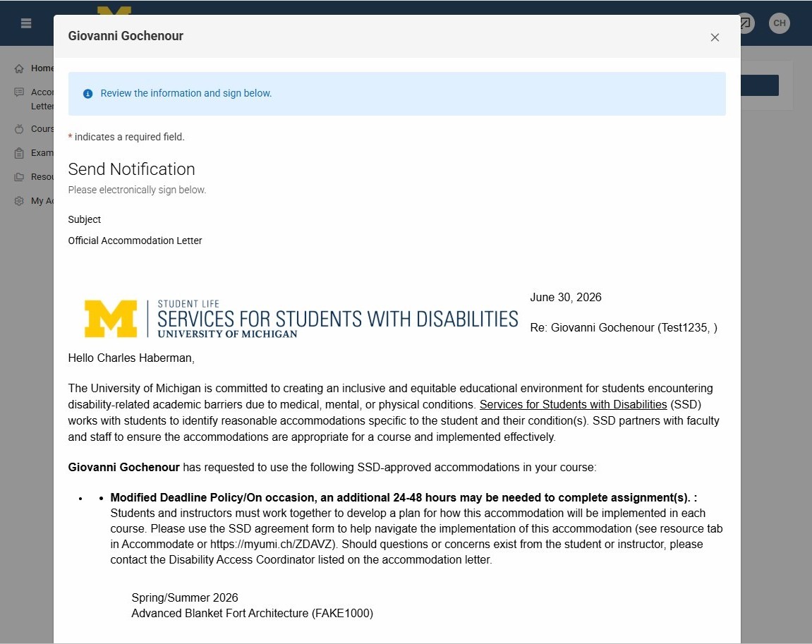Open the CH user avatar menu
Image resolution: width=812 pixels, height=644 pixels.
[780, 23]
